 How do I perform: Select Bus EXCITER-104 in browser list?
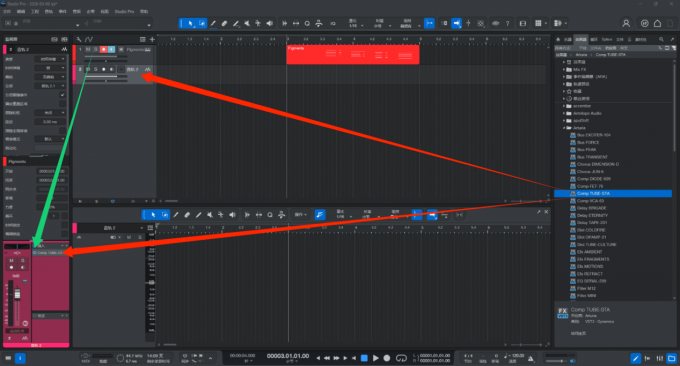(594, 135)
